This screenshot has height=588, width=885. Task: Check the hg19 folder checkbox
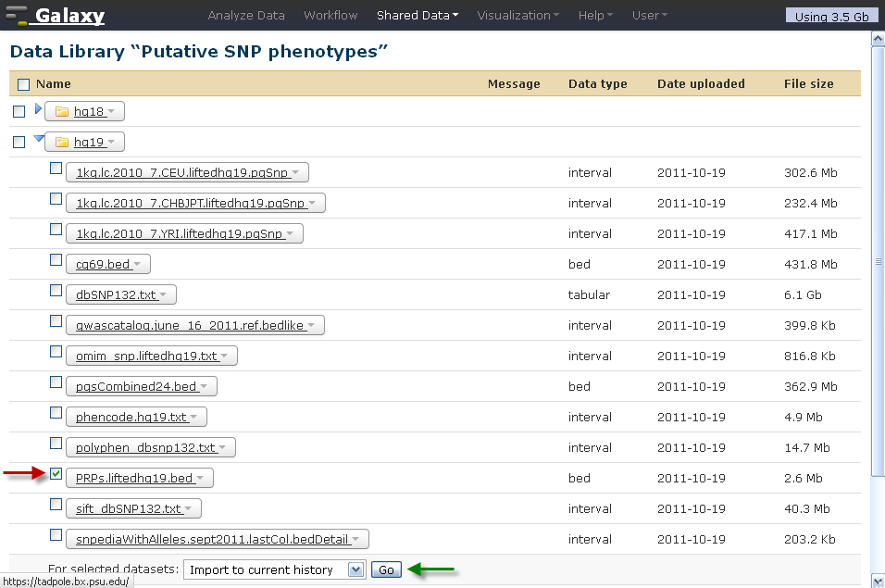coord(19,143)
